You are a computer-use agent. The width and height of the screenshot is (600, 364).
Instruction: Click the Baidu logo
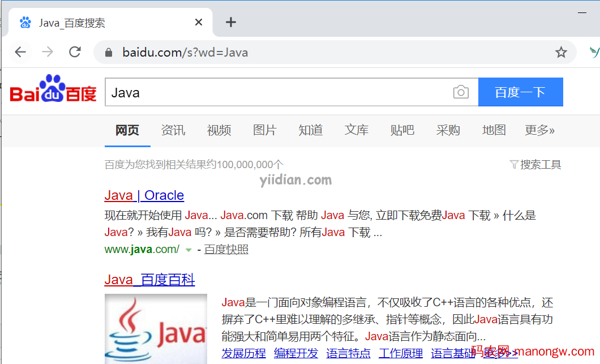click(x=53, y=91)
